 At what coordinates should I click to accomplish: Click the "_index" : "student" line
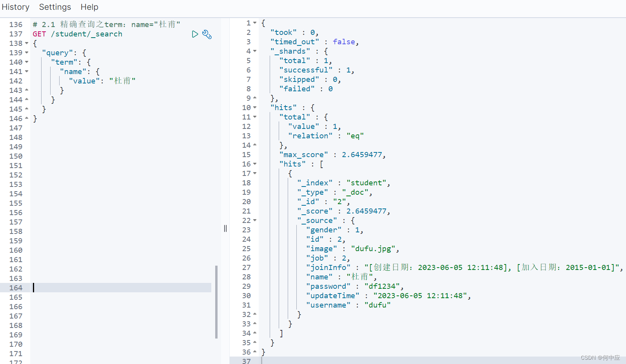click(344, 183)
